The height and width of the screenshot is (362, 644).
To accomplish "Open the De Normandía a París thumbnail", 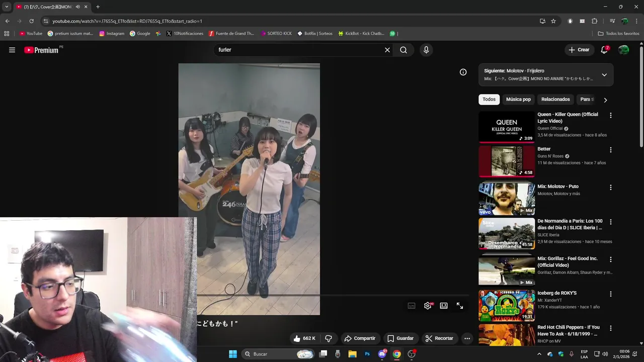I will pos(507,234).
